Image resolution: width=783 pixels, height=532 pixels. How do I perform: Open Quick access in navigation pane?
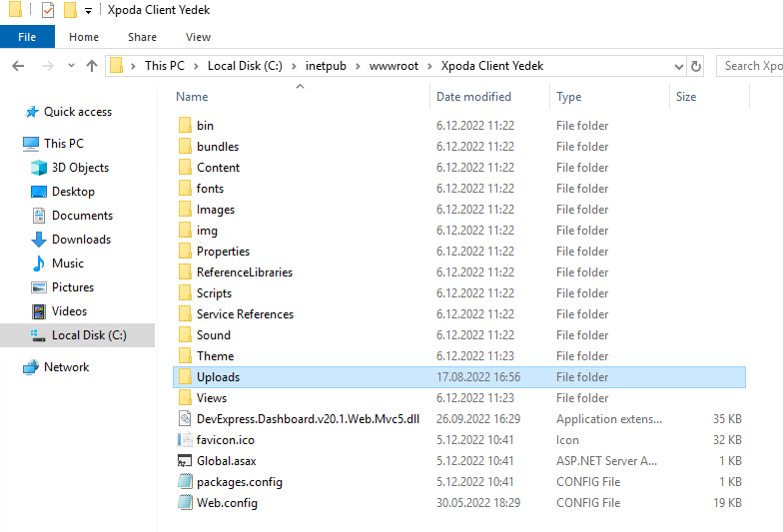tap(78, 112)
